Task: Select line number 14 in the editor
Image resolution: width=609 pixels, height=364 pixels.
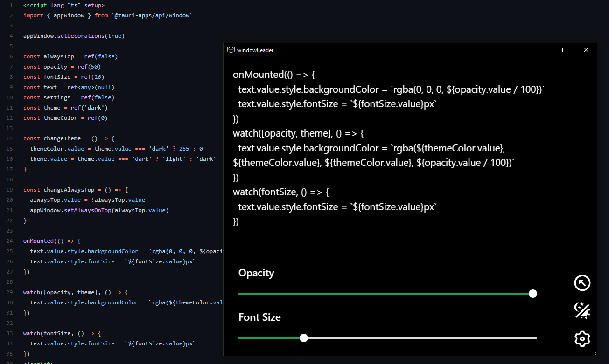Action: 9,138
